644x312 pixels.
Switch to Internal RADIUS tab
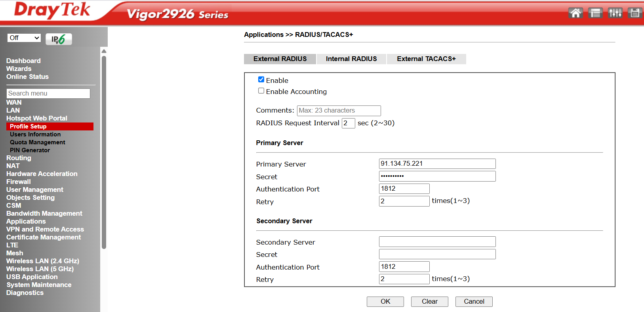[351, 59]
